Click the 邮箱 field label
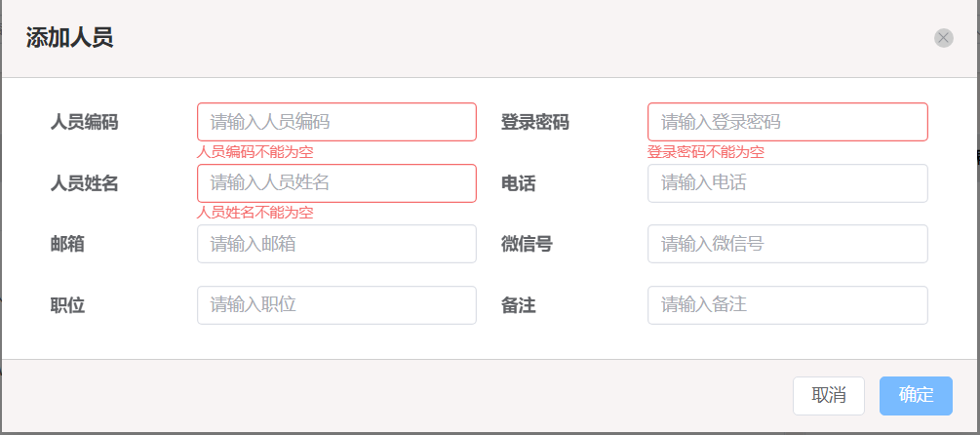Viewport: 980px width, 435px height. [x=67, y=245]
